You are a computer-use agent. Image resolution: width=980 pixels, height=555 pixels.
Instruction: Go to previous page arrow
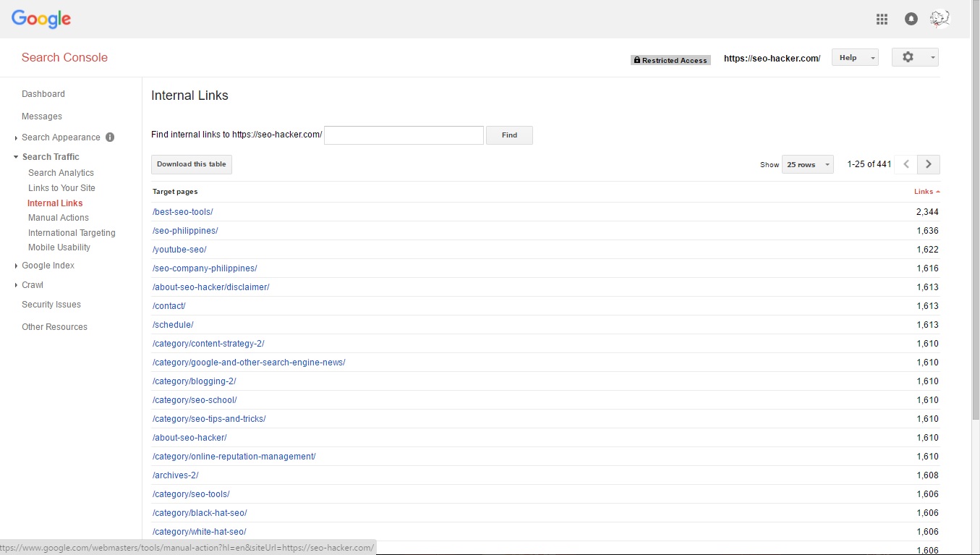(x=906, y=164)
